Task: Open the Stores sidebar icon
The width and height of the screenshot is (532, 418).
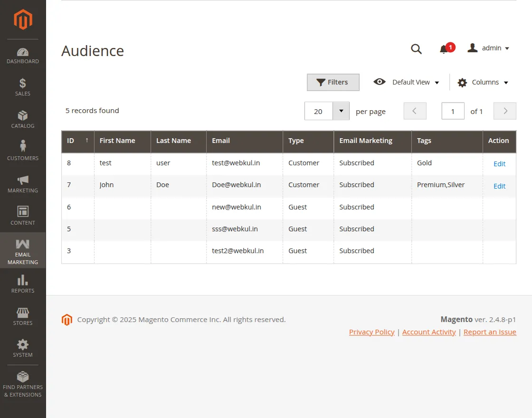Action: [23, 317]
